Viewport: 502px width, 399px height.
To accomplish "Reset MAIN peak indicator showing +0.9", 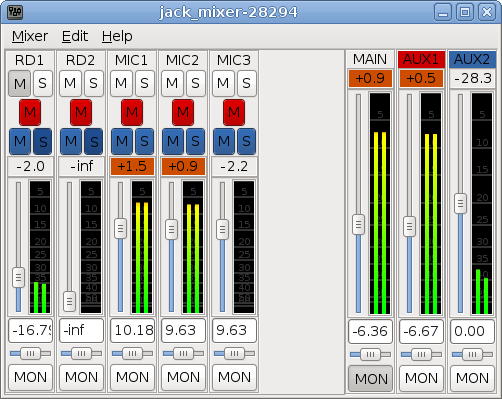I will 370,79.
